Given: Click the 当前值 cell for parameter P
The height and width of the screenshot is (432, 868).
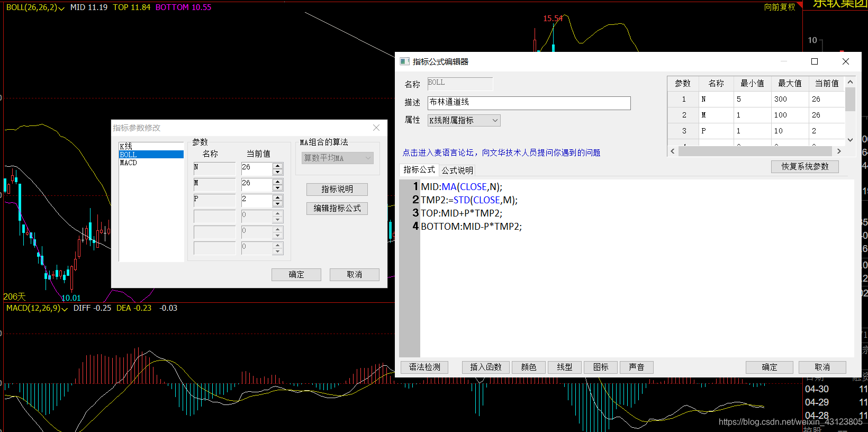Looking at the screenshot, I should click(x=827, y=131).
